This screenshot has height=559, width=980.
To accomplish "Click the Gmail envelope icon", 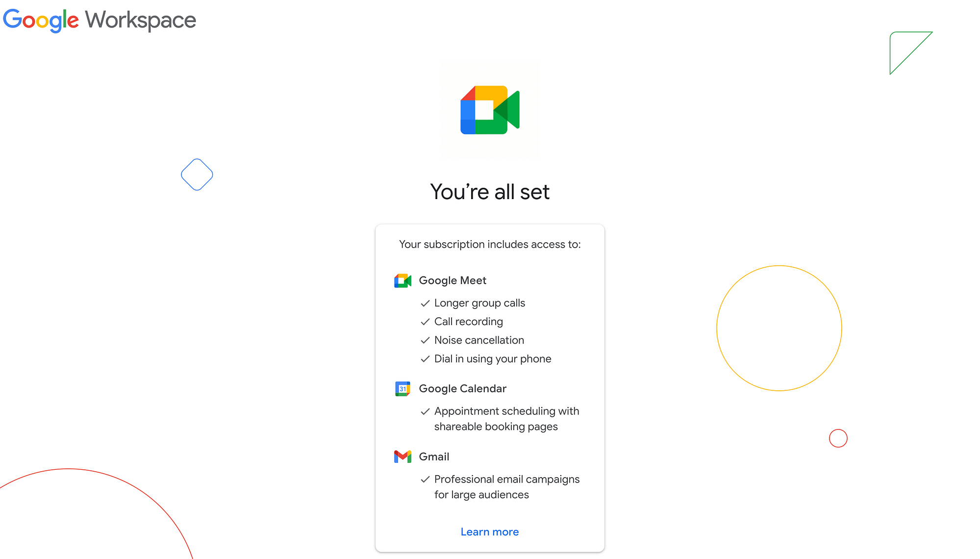I will click(x=402, y=457).
